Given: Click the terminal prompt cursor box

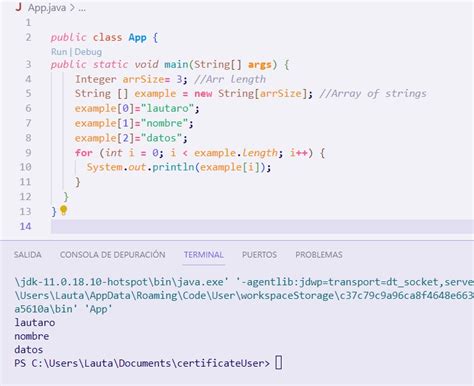Looking at the screenshot, I should [279, 362].
